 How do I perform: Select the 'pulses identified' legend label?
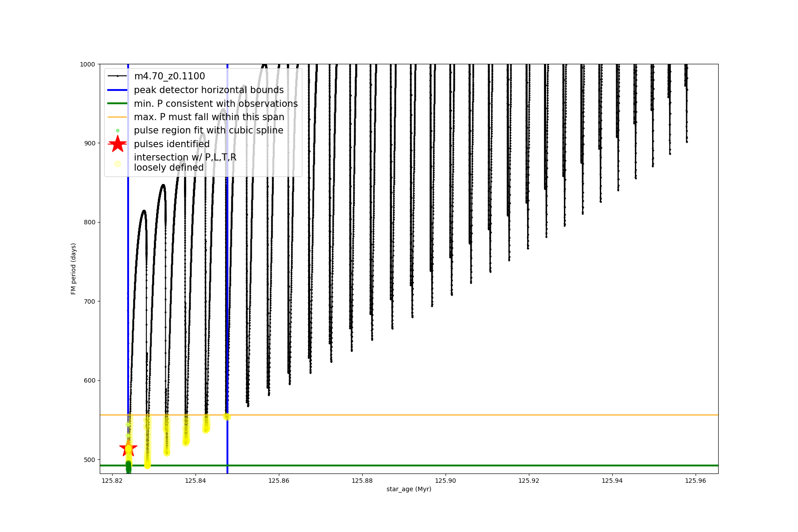pos(172,144)
